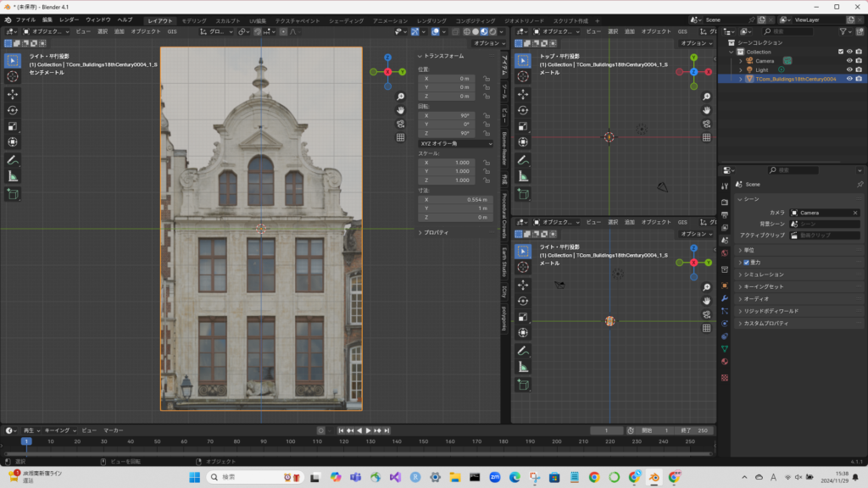The width and height of the screenshot is (868, 488).
Task: Click the Add Cube tool in left viewport
Action: tap(13, 194)
